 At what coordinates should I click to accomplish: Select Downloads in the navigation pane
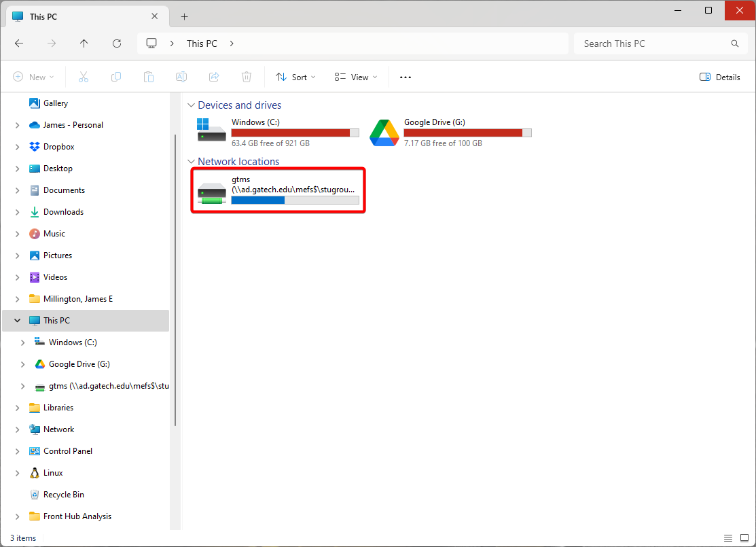63,212
